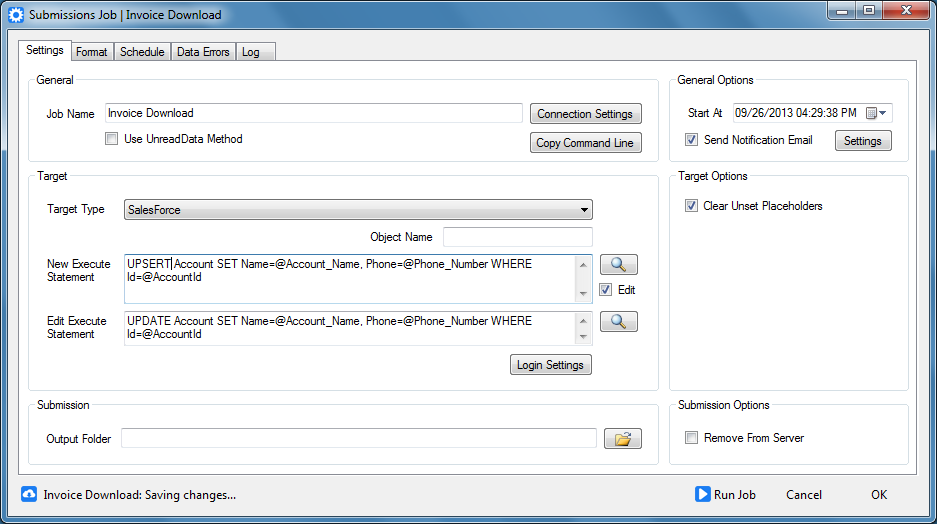The width and height of the screenshot is (937, 524).
Task: Click scroll-up arrow of Edit Execute Statement
Action: 583,321
